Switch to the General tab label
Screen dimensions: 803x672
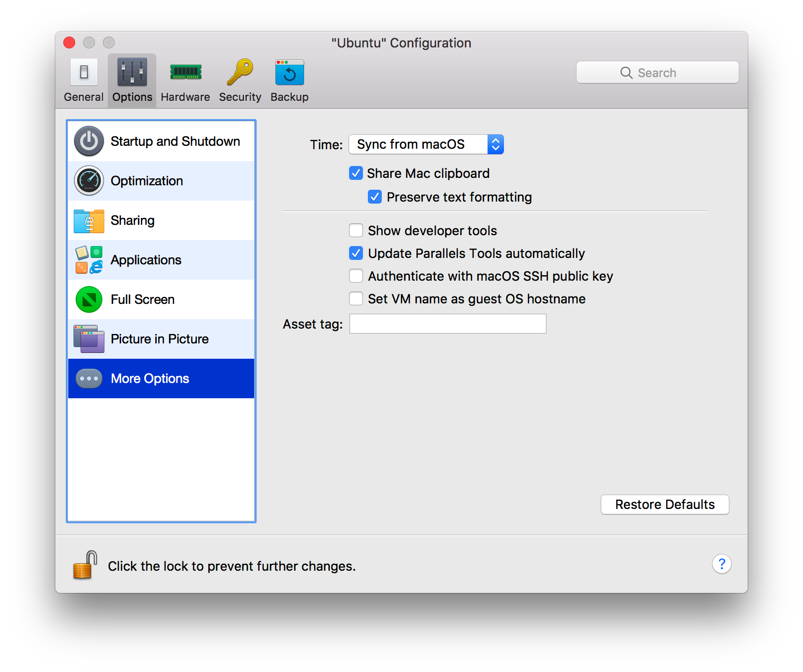(x=84, y=97)
